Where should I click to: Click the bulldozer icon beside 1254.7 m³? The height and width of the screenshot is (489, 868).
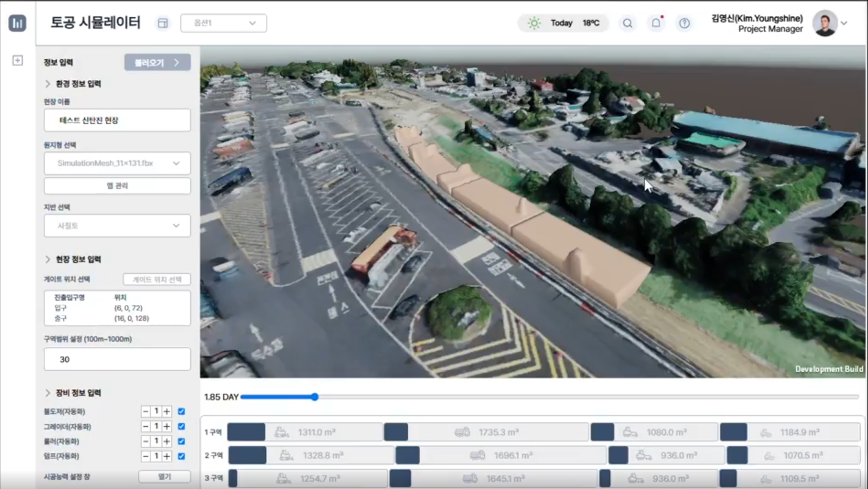coord(284,479)
